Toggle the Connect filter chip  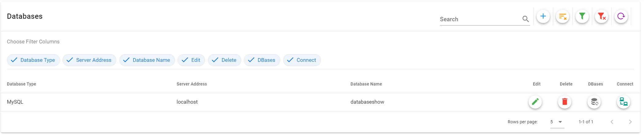pyautogui.click(x=302, y=60)
